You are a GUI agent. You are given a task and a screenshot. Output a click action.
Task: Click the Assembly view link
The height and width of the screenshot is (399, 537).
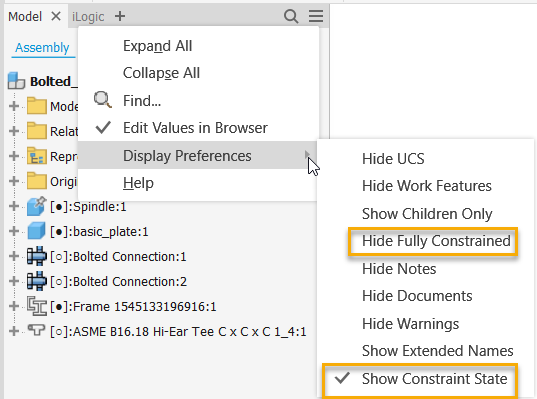[42, 48]
